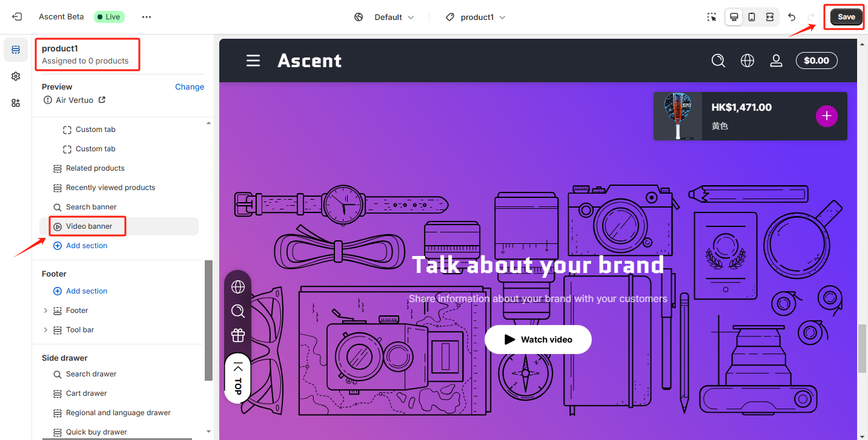Click Change preview product link
The width and height of the screenshot is (868, 440).
tap(189, 87)
